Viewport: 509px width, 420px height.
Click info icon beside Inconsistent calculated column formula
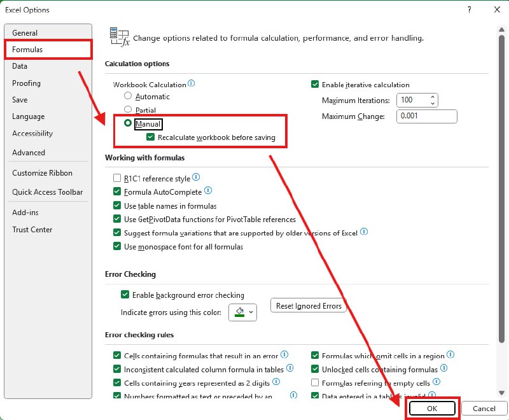click(x=289, y=368)
